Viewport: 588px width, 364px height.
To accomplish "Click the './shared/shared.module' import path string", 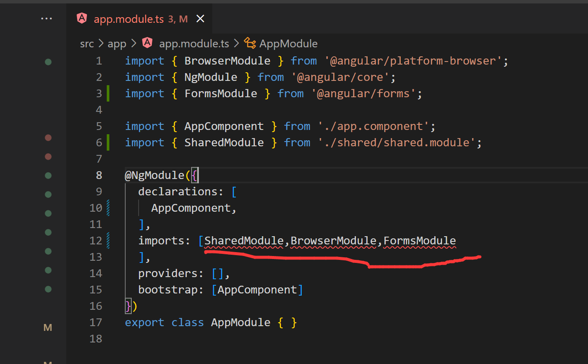I will (396, 143).
